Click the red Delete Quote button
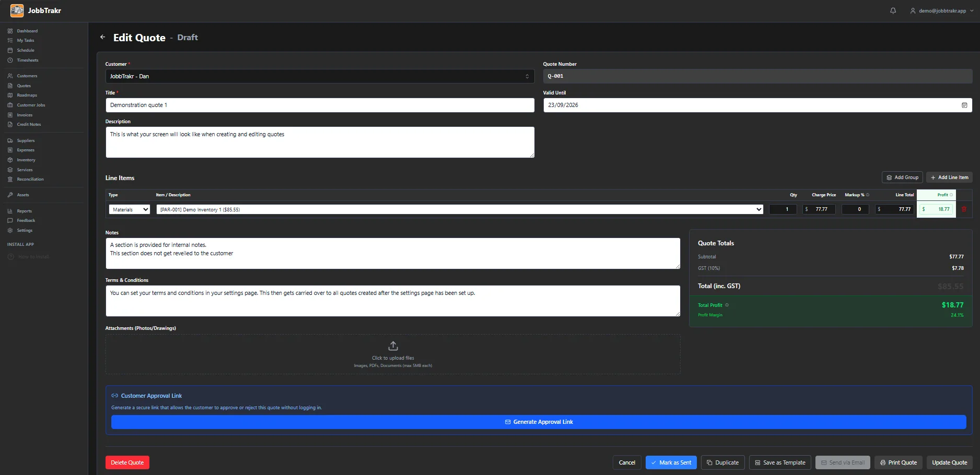This screenshot has height=475, width=980. (127, 462)
